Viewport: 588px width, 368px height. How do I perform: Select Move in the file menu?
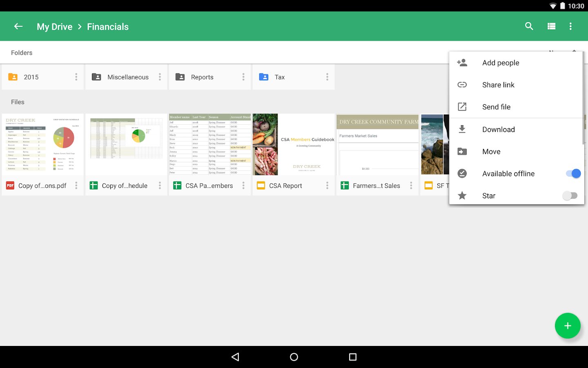(491, 152)
